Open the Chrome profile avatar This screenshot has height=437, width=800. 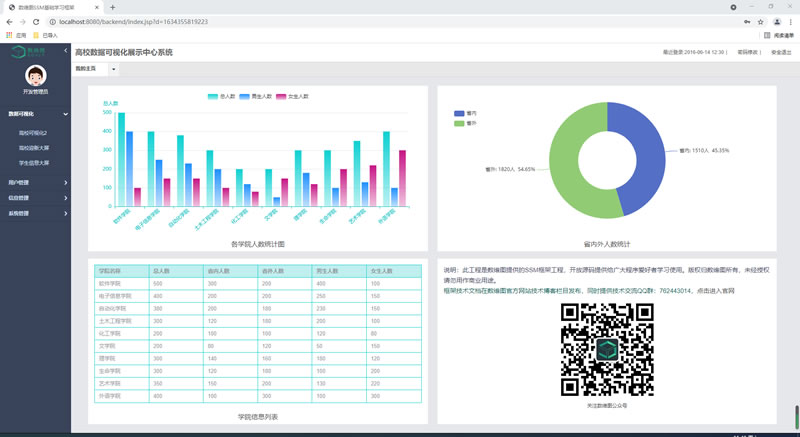click(x=777, y=22)
